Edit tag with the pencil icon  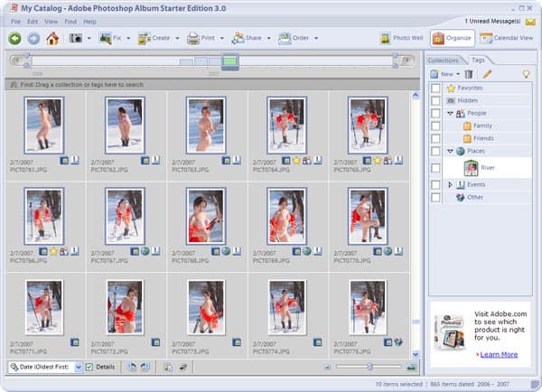tap(487, 74)
